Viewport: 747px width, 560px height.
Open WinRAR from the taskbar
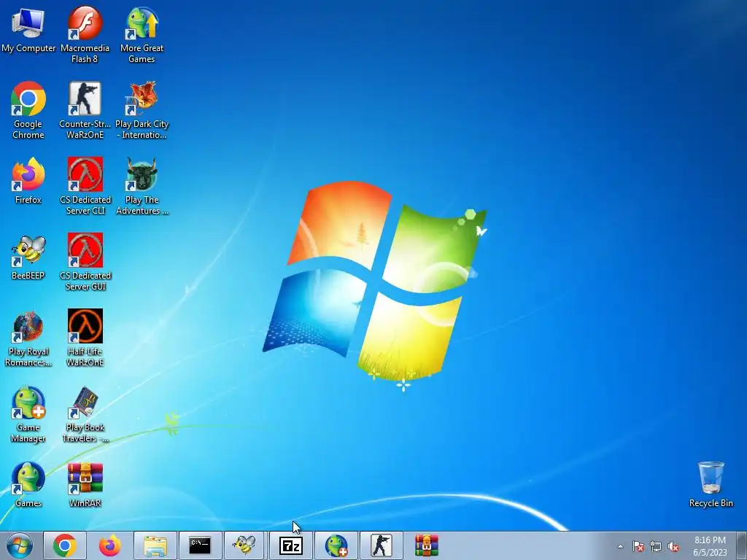coord(426,545)
